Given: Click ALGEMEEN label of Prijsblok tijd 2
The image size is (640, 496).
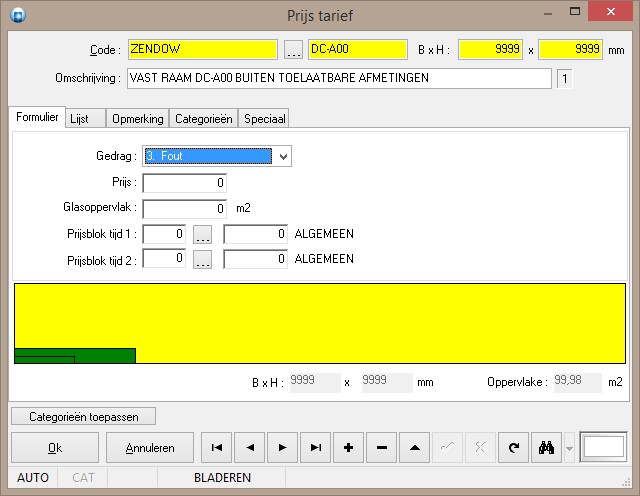Looking at the screenshot, I should (324, 259).
